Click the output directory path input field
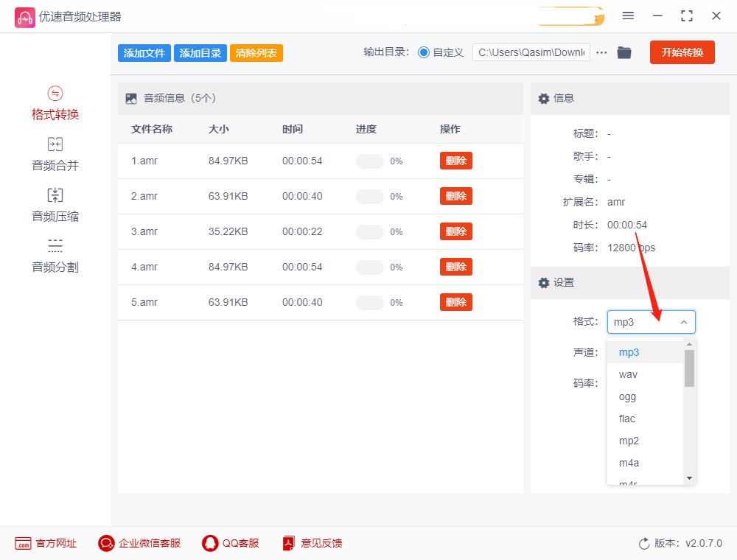Viewport: 737px width, 560px height. [x=530, y=52]
